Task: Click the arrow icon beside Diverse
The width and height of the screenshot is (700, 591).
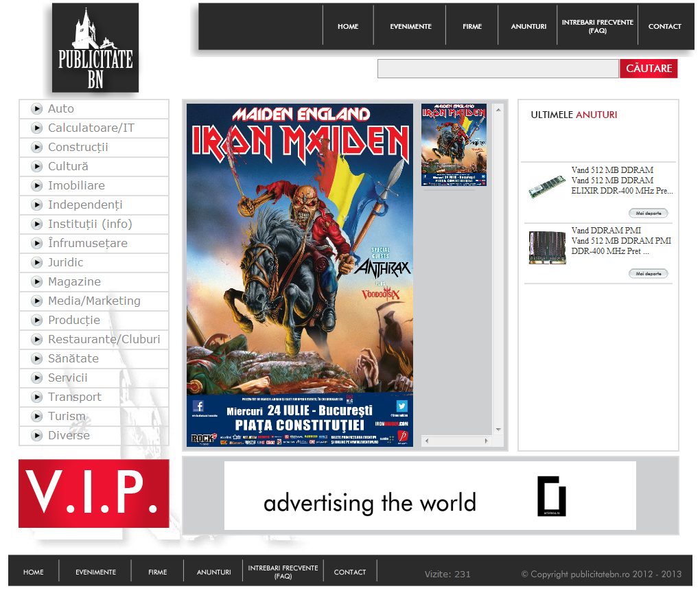Action: click(x=36, y=434)
